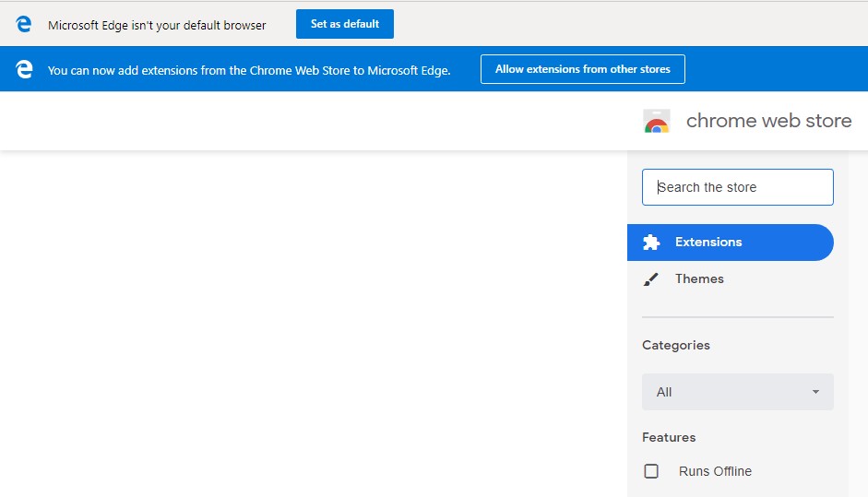Click the "isn't your default browser" message

157,25
